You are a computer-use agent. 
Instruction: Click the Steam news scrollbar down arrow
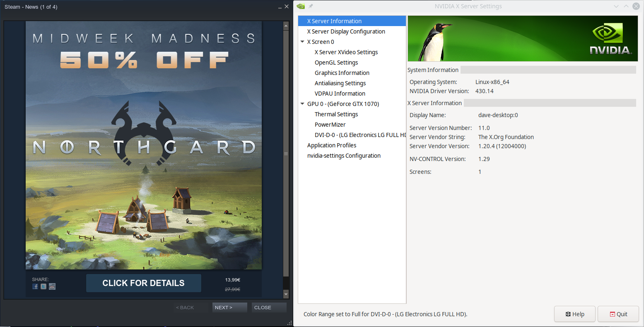point(286,294)
